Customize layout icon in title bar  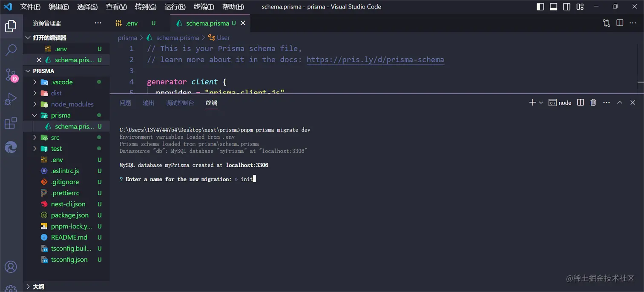(x=580, y=6)
